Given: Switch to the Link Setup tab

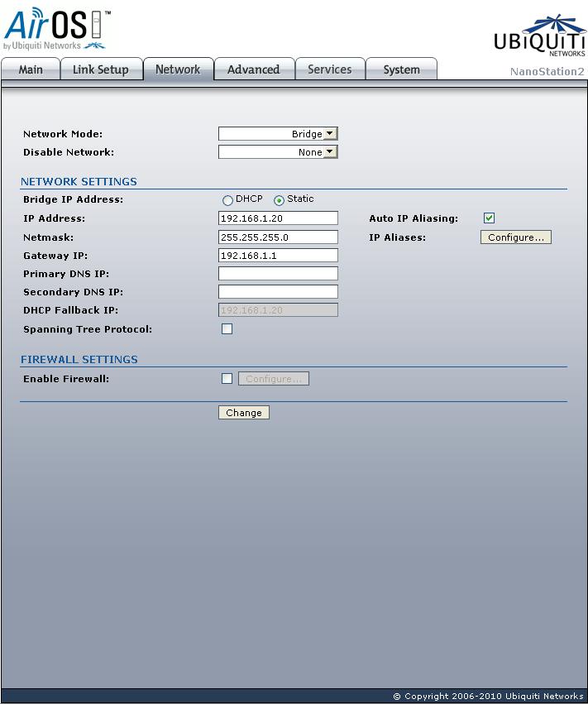Looking at the screenshot, I should (101, 69).
